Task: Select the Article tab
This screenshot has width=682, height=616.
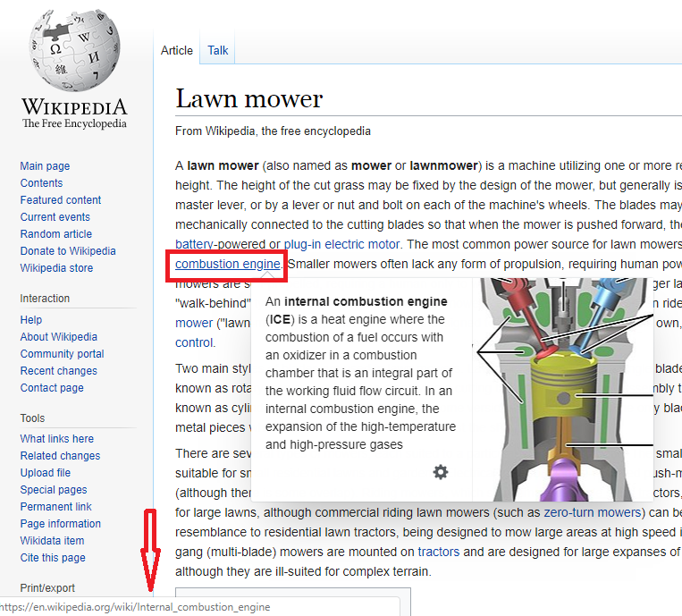Action: coord(177,50)
